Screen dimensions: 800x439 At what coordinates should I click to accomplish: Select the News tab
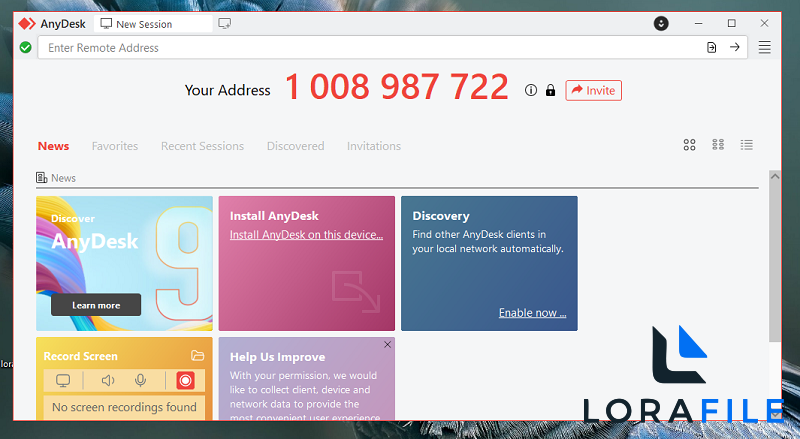54,146
